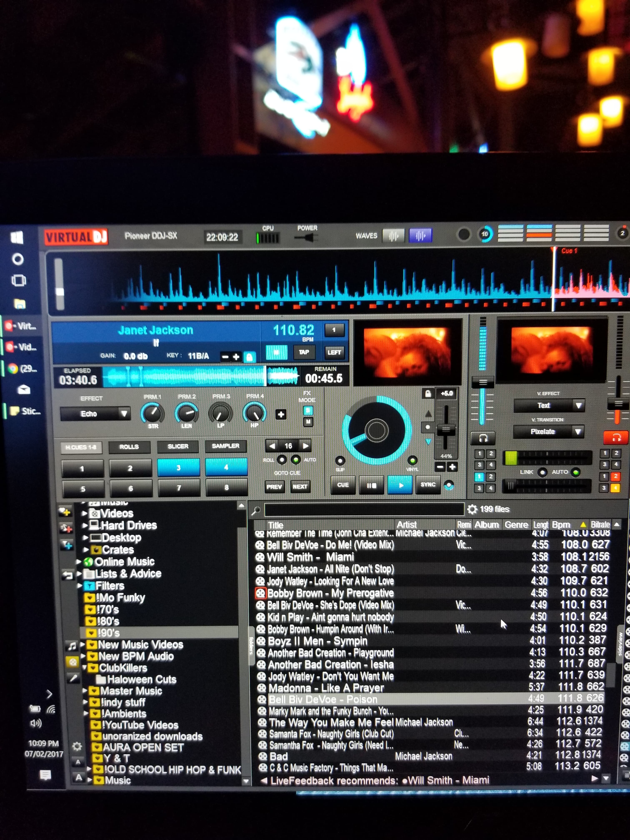Switch to the ROLLS pad tab

129,447
